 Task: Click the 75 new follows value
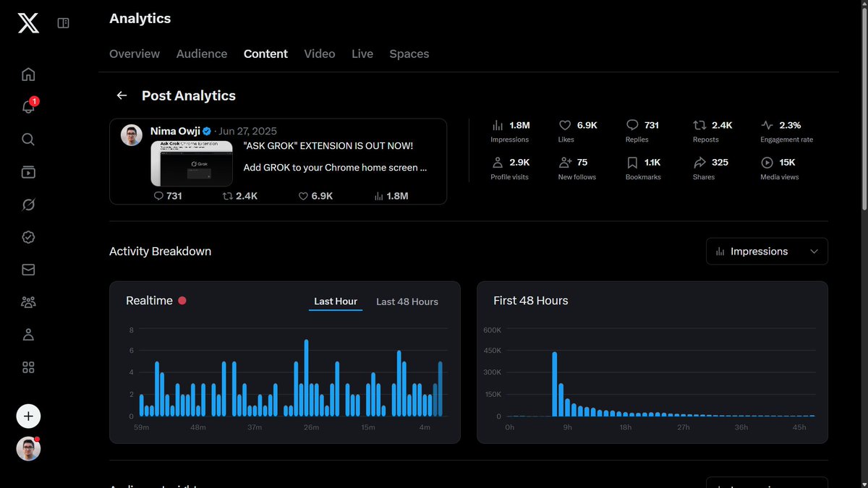click(582, 163)
